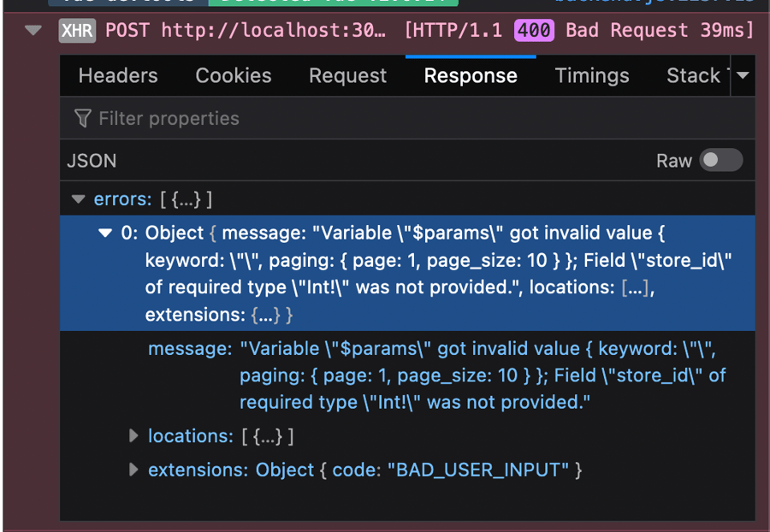Collapse the errors array node
The width and height of the screenshot is (770, 532).
[78, 198]
